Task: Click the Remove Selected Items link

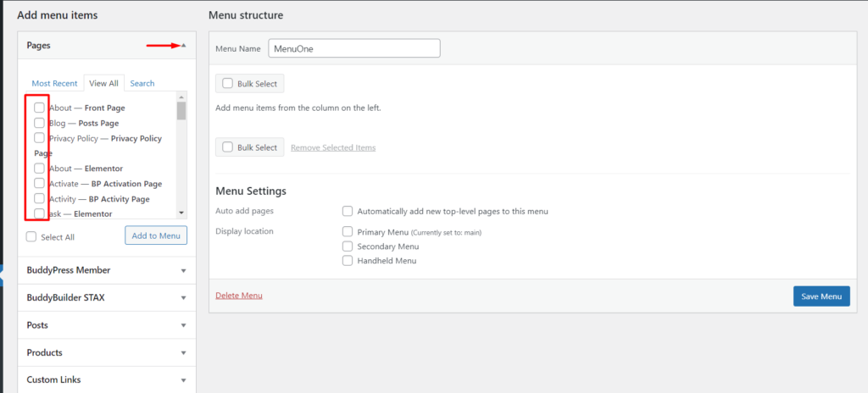Action: [333, 147]
